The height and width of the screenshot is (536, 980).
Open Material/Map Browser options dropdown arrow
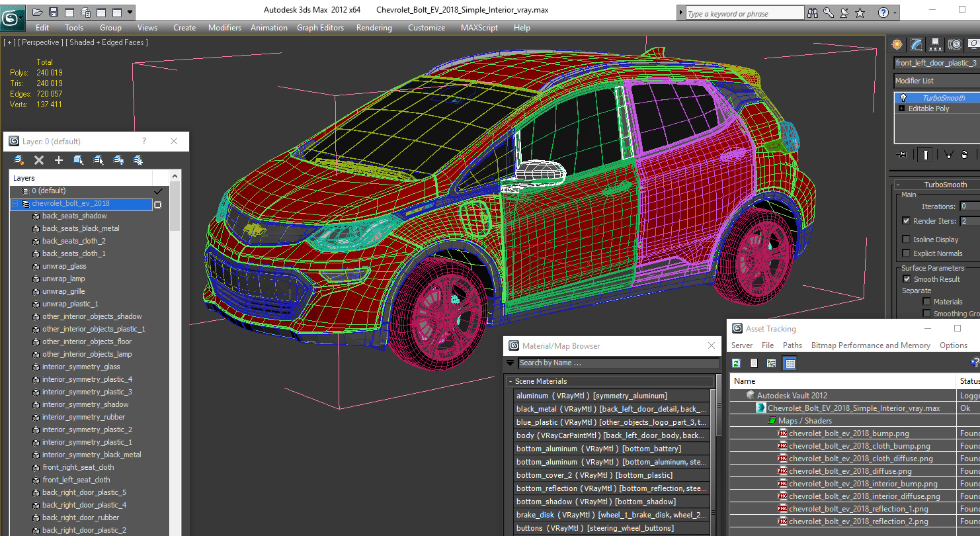tap(510, 363)
